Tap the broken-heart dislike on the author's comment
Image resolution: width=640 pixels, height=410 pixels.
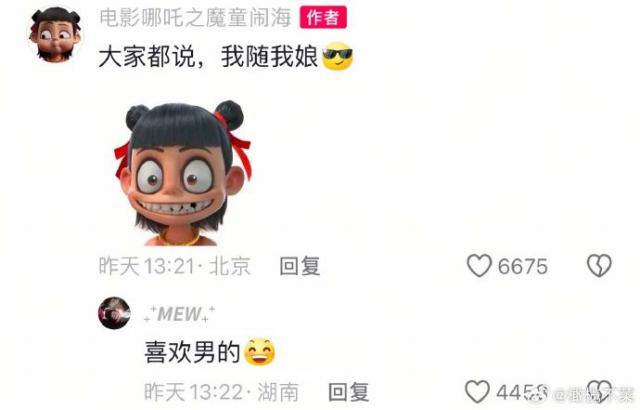[x=599, y=265]
